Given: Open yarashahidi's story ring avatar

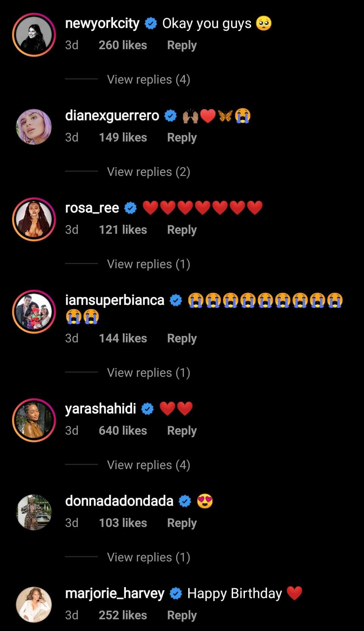Looking at the screenshot, I should [34, 420].
